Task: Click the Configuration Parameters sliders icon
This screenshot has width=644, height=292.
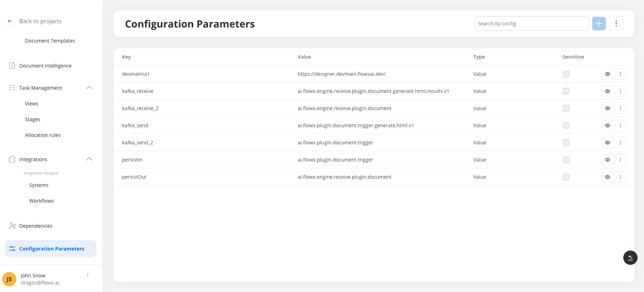Action: click(x=12, y=249)
